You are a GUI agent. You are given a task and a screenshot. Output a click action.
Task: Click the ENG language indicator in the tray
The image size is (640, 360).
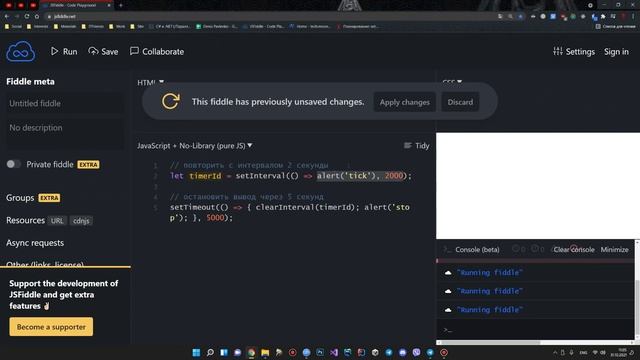(583, 353)
